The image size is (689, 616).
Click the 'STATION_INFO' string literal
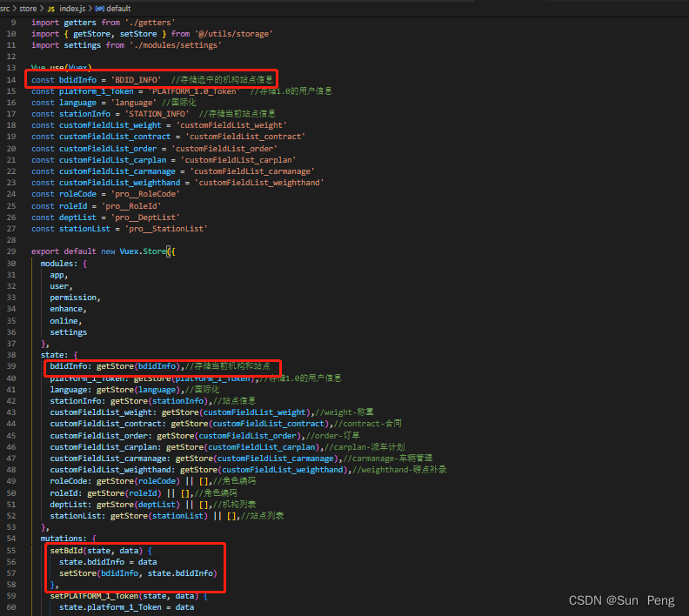coord(157,114)
